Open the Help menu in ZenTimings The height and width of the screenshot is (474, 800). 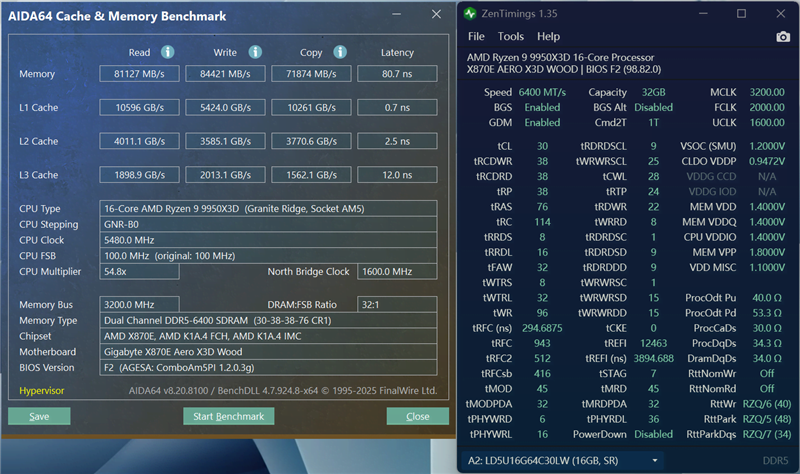pos(549,37)
